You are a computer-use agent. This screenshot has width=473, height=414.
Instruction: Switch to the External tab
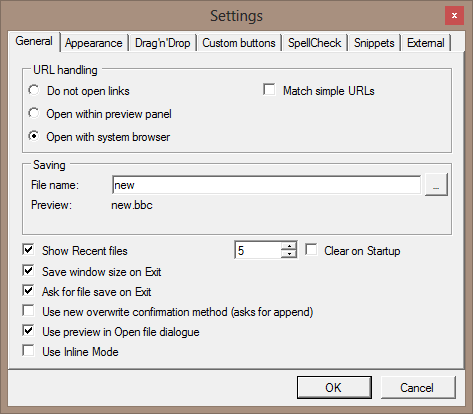pos(426,43)
